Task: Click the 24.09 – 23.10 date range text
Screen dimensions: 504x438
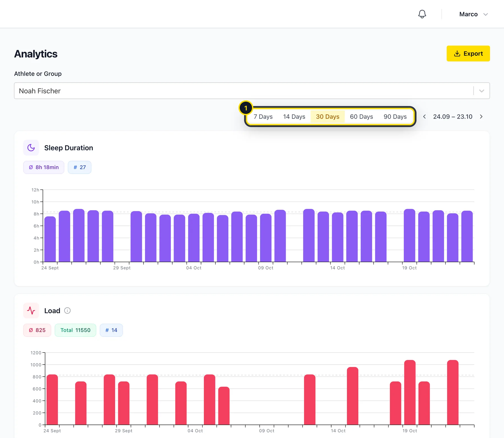Action: [x=452, y=117]
